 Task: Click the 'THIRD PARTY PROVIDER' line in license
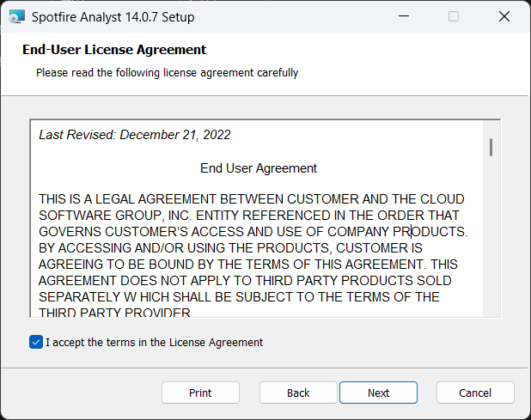point(113,313)
